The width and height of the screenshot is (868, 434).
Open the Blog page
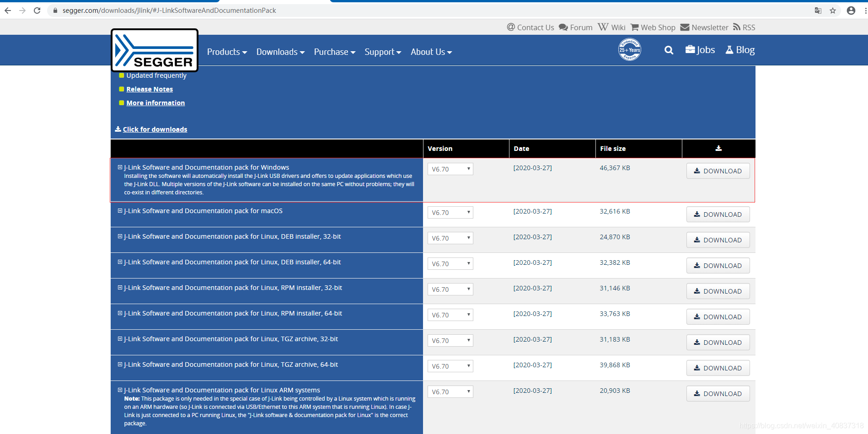click(740, 50)
